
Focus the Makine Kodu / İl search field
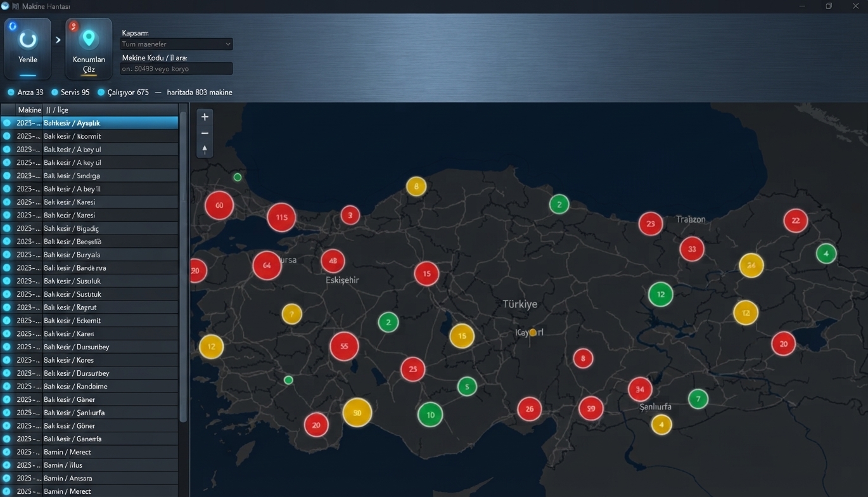pyautogui.click(x=176, y=68)
